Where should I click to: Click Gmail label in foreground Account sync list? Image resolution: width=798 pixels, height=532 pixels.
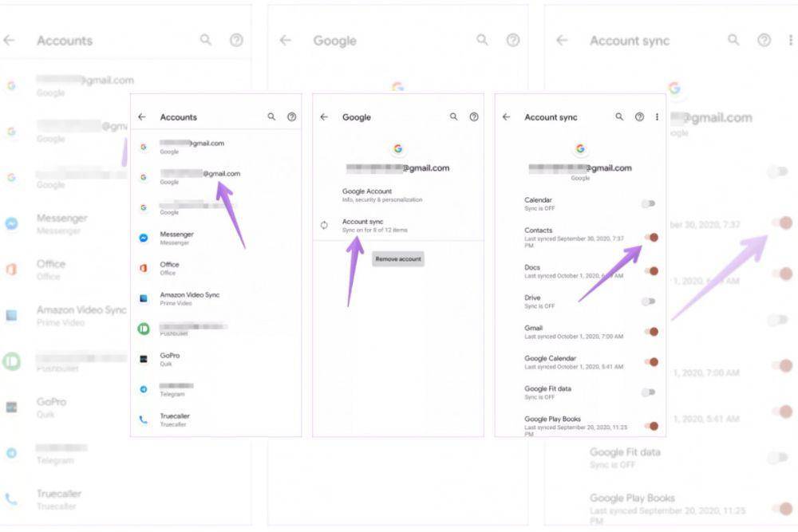pos(533,328)
